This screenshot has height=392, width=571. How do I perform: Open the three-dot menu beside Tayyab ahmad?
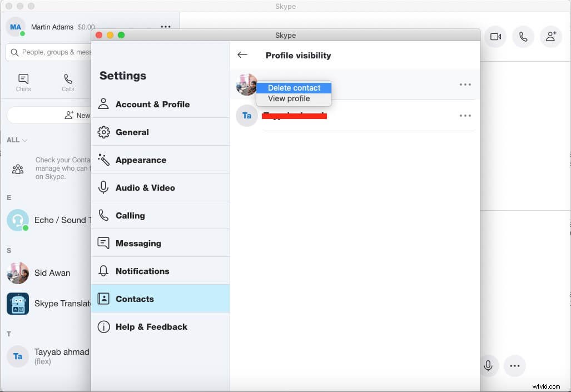click(465, 116)
